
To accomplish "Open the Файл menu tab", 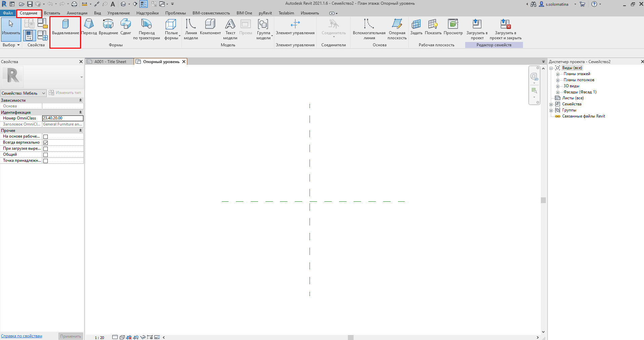I will pyautogui.click(x=8, y=13).
